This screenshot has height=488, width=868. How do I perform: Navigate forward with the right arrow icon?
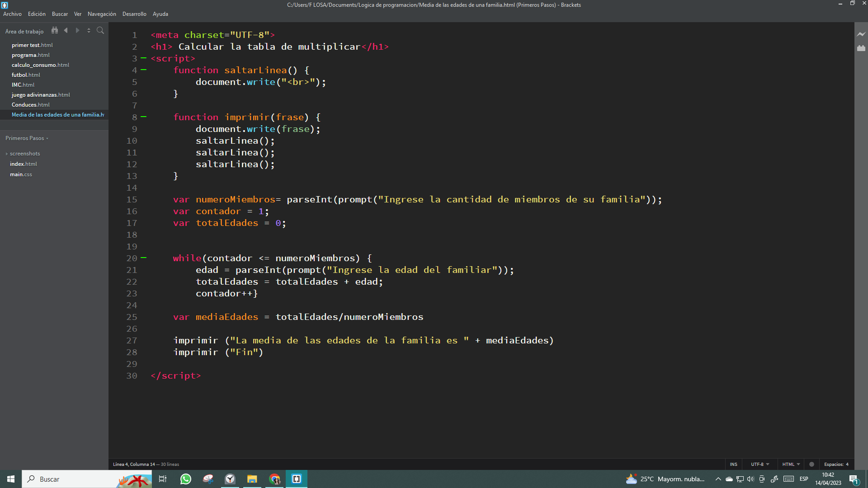[x=77, y=31]
